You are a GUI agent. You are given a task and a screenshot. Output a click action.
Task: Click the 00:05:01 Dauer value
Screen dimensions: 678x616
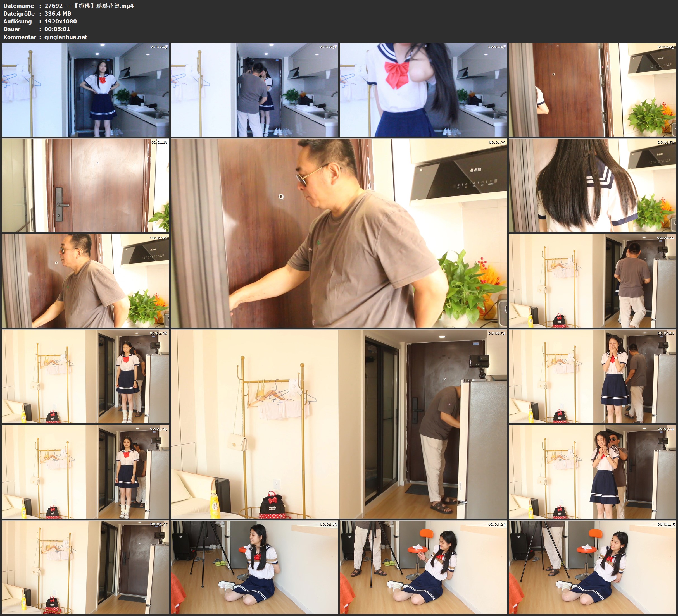pyautogui.click(x=57, y=29)
